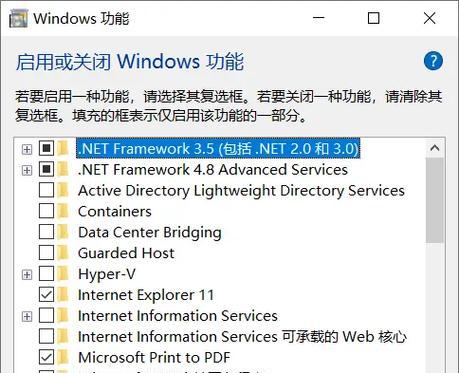
Task: Toggle the .NET Framework 3.5 checkbox
Action: click(46, 148)
